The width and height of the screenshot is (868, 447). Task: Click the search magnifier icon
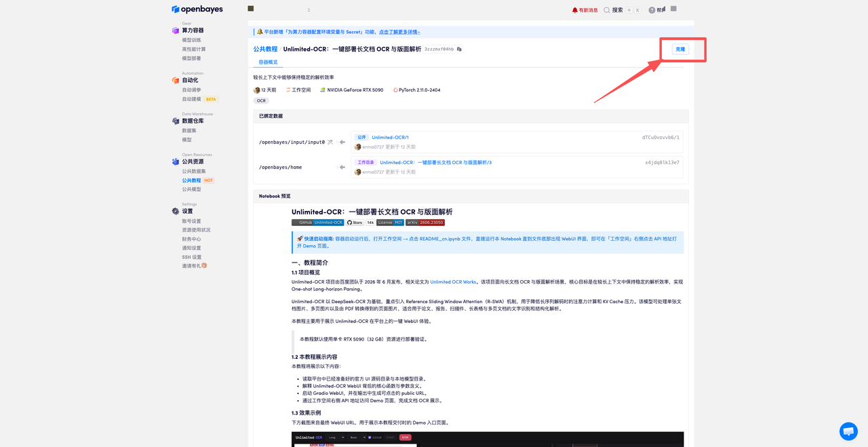(607, 10)
